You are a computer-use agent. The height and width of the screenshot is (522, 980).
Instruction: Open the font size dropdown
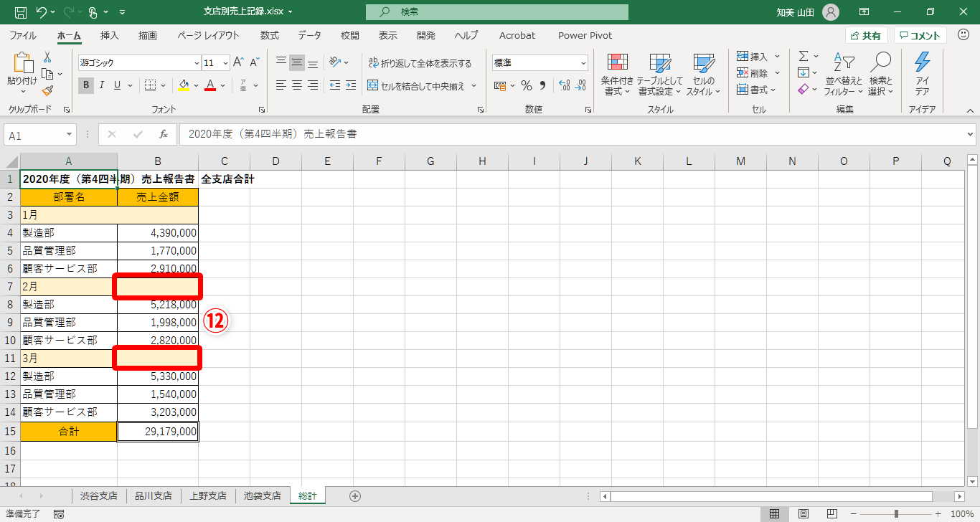click(x=225, y=63)
